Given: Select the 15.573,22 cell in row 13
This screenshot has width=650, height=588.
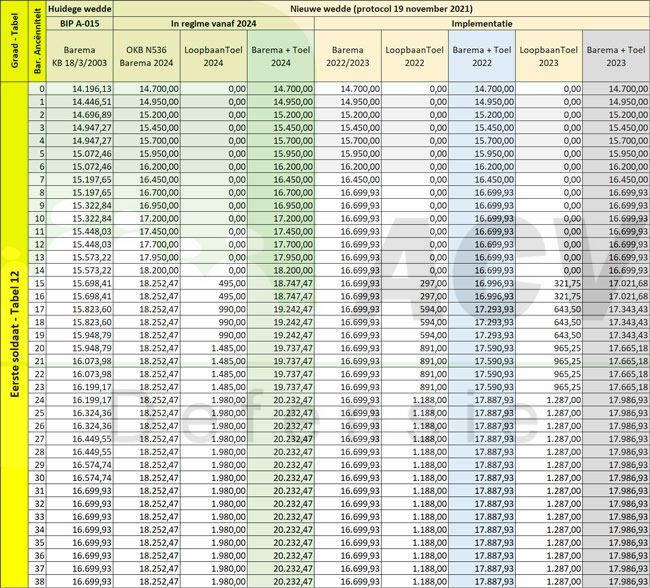Looking at the screenshot, I should 80,257.
